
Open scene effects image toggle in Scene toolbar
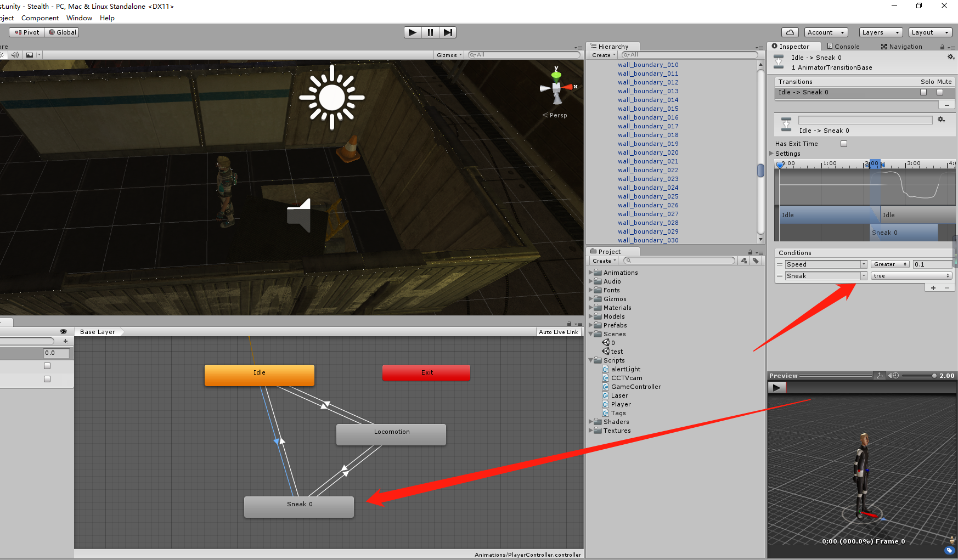tap(30, 55)
